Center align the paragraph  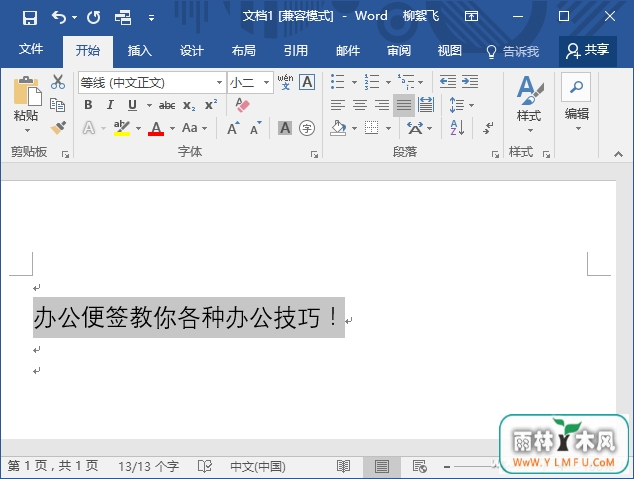(x=360, y=105)
